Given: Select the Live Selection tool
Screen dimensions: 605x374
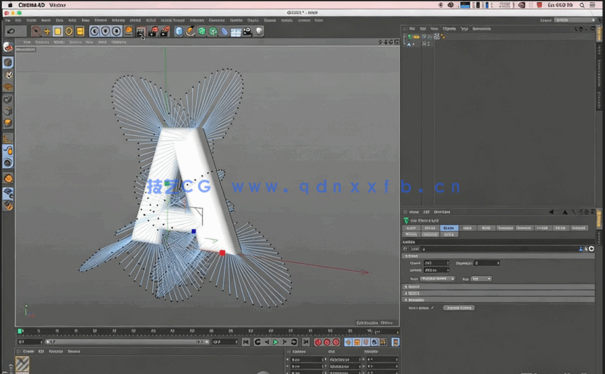Looking at the screenshot, I should tap(35, 31).
